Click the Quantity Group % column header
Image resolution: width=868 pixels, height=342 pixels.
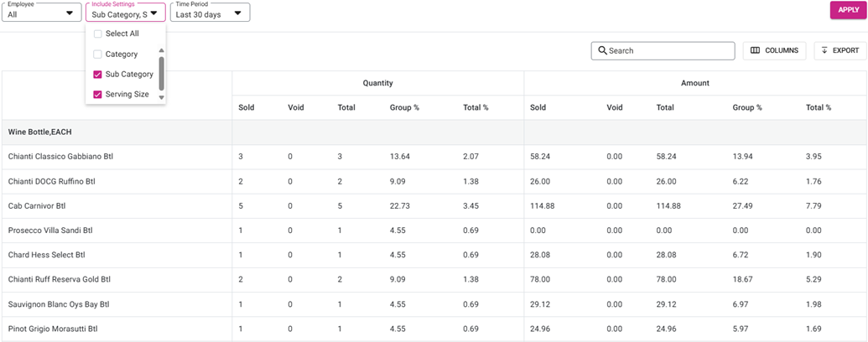(x=404, y=107)
